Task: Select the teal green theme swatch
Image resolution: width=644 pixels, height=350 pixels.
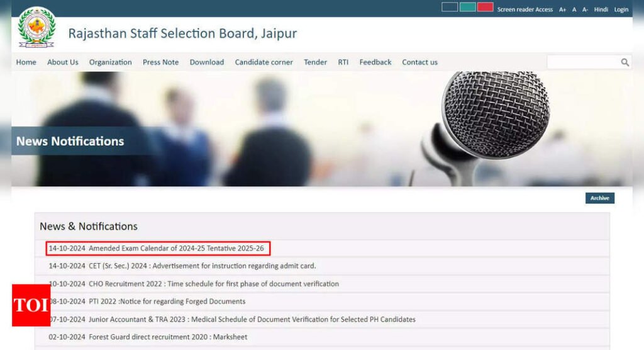Action: point(467,8)
